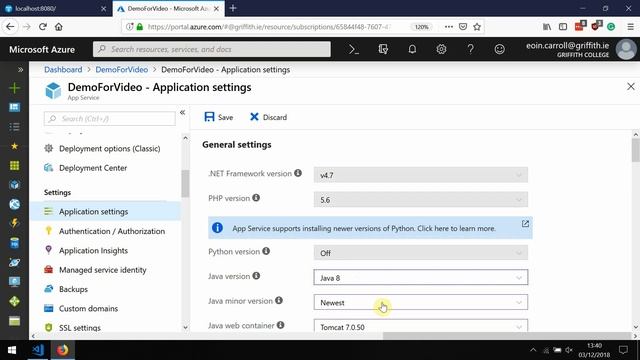Open Cosmos DB planet icon

[x=14, y=262]
